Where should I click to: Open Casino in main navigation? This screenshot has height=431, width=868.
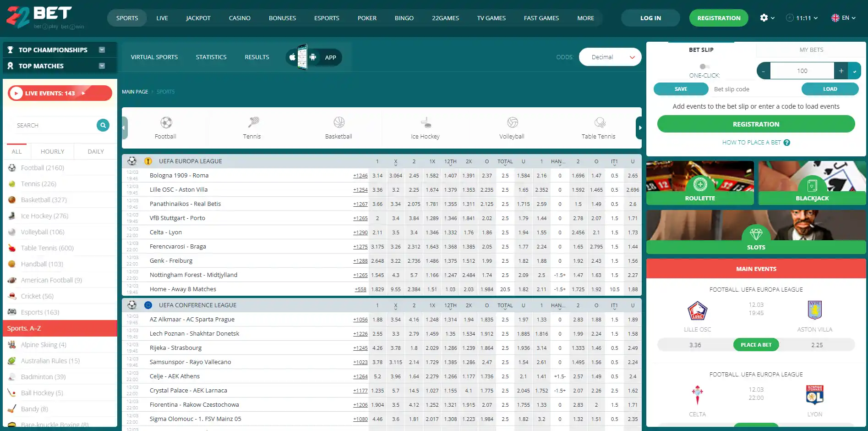point(240,18)
